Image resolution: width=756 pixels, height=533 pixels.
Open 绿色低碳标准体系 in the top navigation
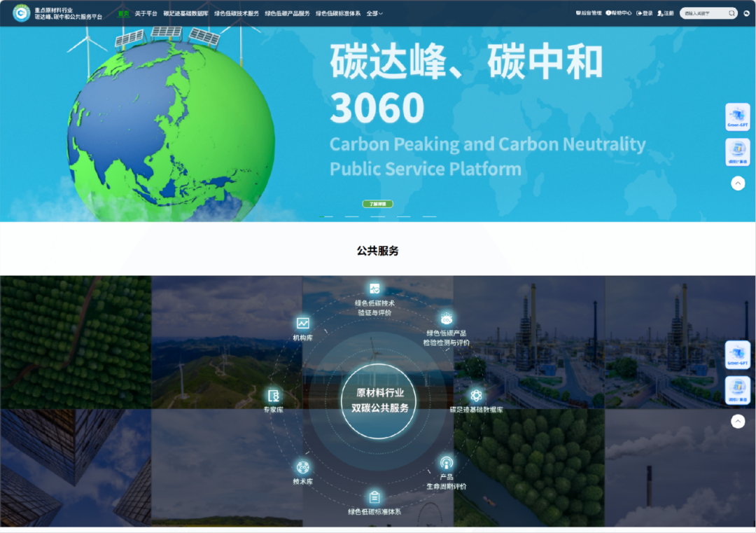[338, 13]
